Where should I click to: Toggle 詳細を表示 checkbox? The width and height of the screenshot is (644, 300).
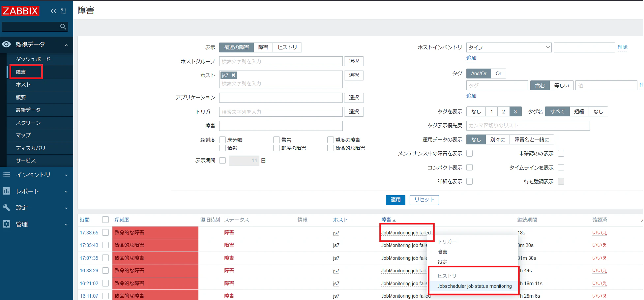click(x=470, y=181)
